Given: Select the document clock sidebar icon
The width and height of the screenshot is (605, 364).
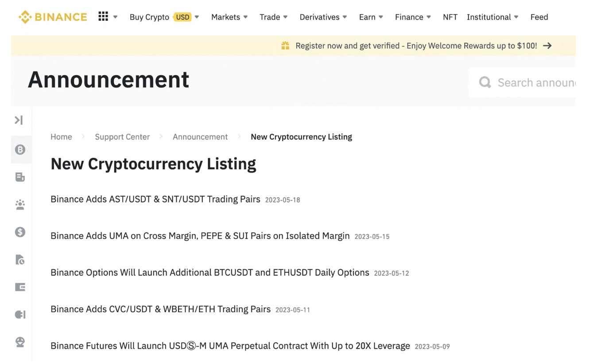Looking at the screenshot, I should (x=20, y=259).
